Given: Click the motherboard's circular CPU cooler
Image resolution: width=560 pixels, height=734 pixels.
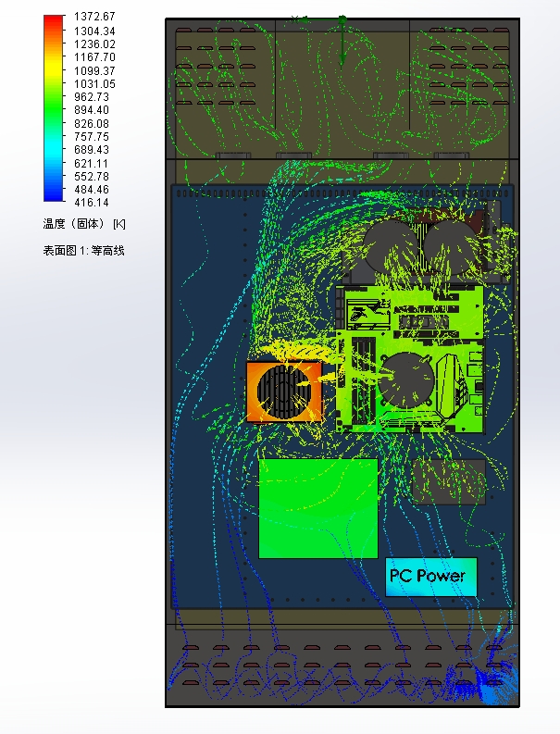Looking at the screenshot, I should pyautogui.click(x=406, y=380).
